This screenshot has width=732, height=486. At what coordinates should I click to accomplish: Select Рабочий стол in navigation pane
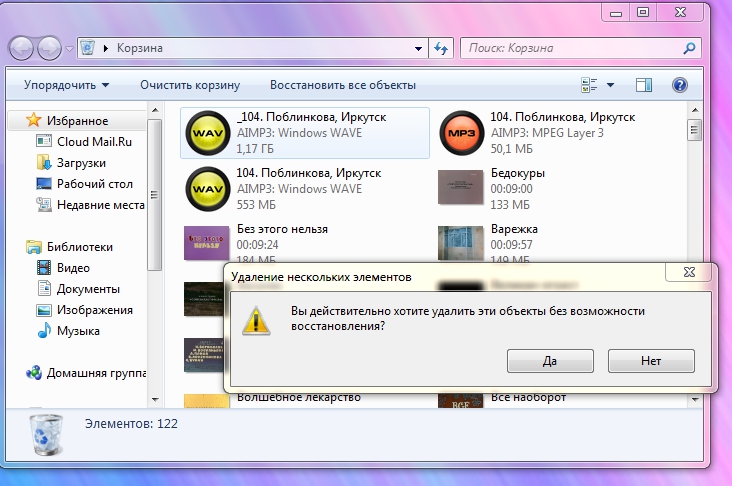pos(94,183)
